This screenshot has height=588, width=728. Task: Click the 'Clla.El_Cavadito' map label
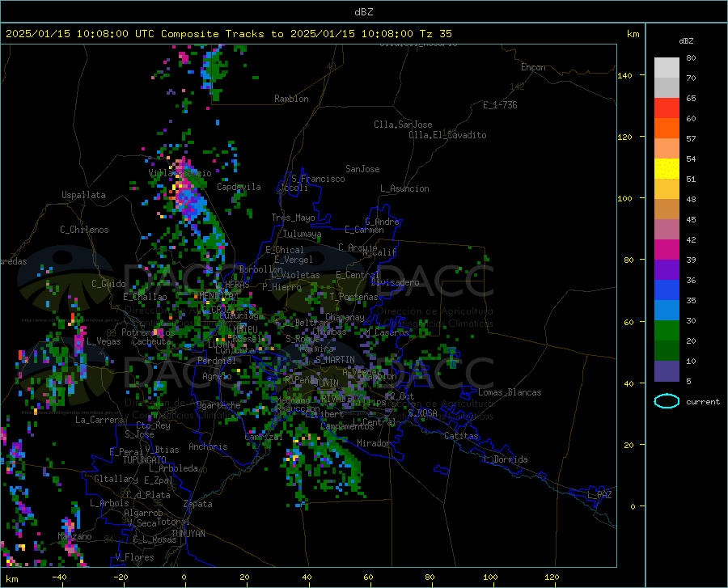[x=447, y=135]
